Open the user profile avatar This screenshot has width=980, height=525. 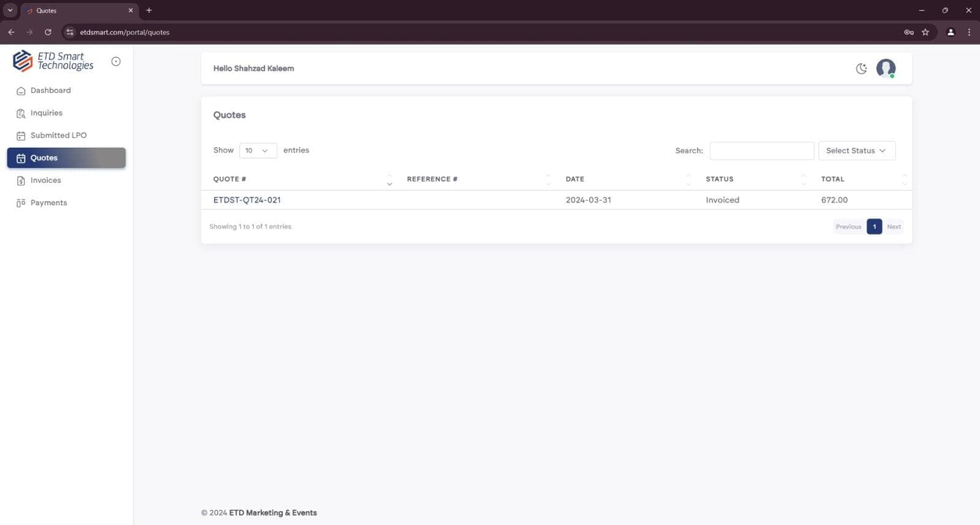[x=886, y=68]
